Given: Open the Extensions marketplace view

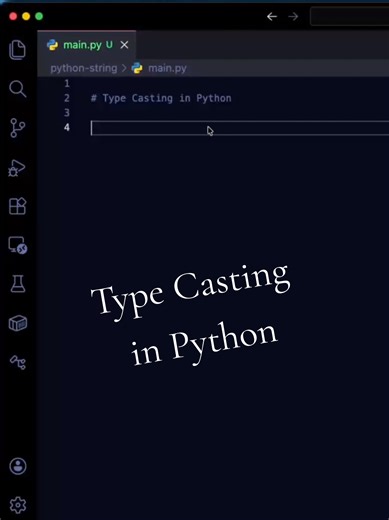Looking at the screenshot, I should pyautogui.click(x=17, y=206).
